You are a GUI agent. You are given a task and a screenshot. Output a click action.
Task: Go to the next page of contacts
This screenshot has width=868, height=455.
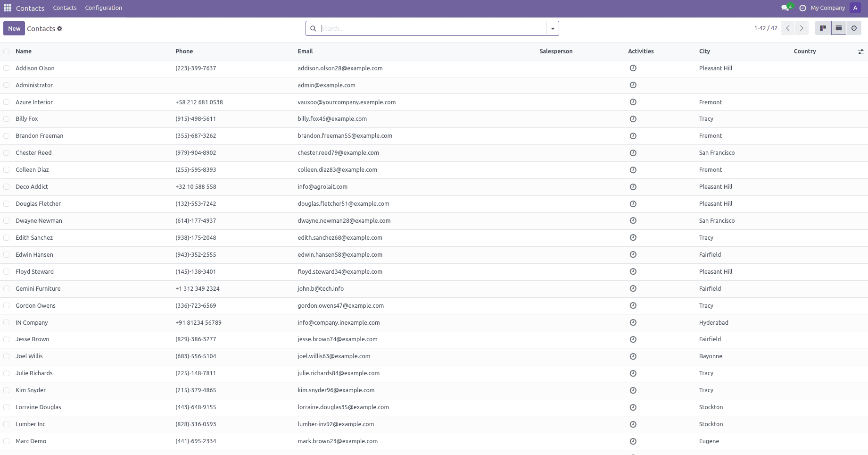[x=801, y=28]
